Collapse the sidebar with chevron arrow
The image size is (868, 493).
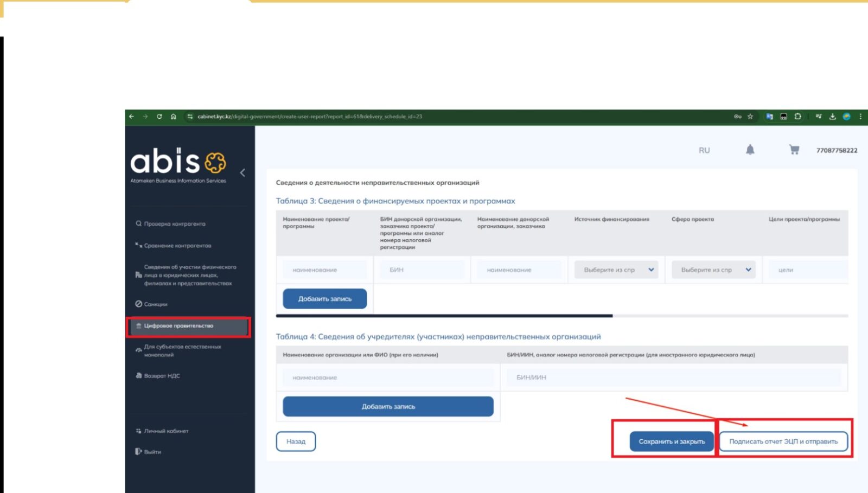[242, 172]
